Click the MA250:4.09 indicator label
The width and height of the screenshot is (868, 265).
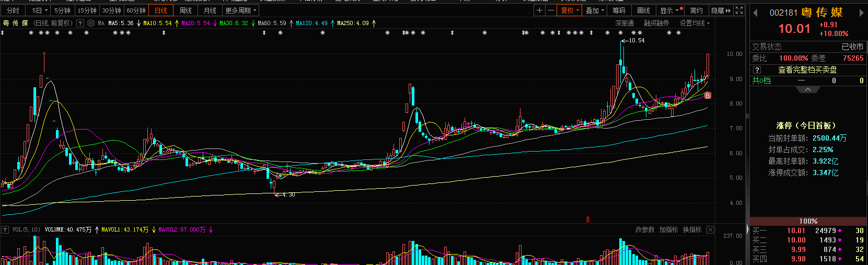[353, 23]
